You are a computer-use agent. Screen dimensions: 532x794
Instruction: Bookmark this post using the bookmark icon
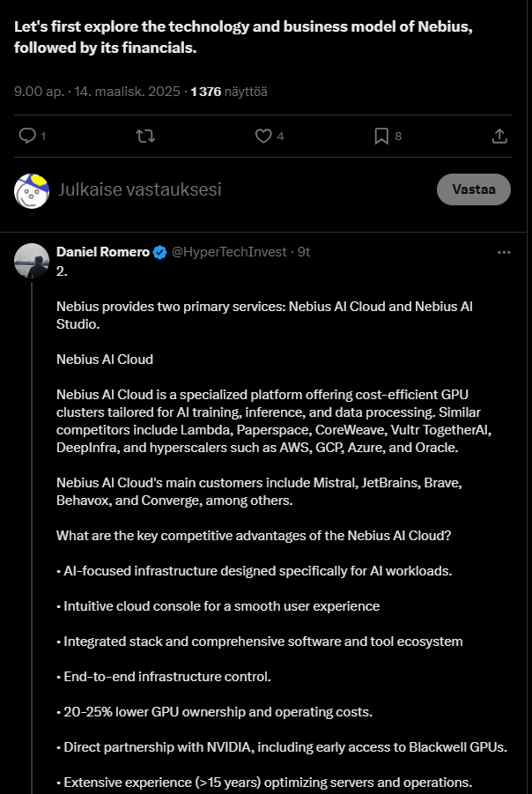click(x=381, y=136)
